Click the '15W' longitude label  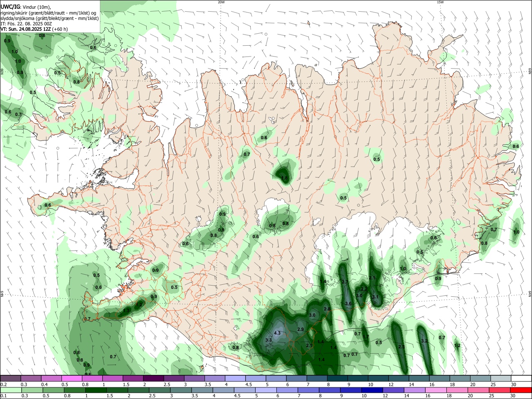(440, 2)
